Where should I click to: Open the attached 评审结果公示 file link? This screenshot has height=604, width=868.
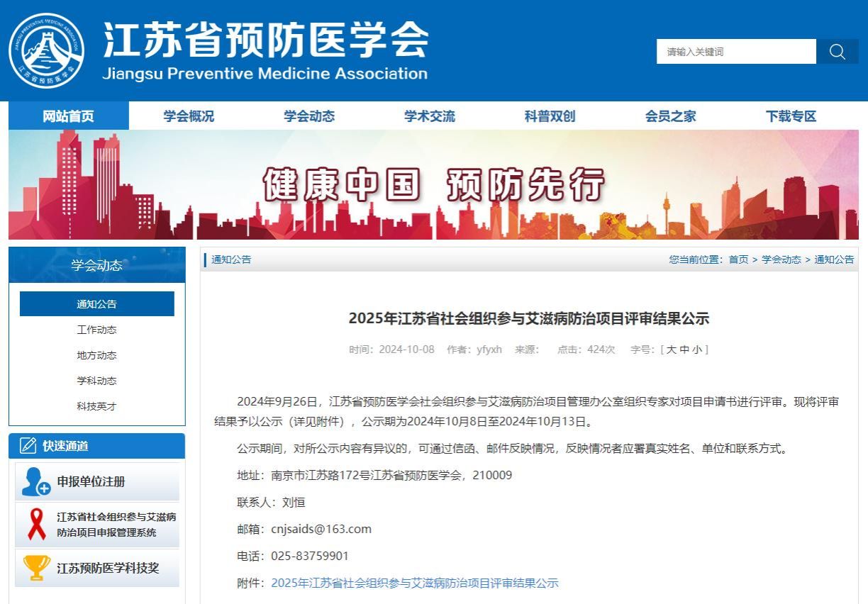pos(415,583)
